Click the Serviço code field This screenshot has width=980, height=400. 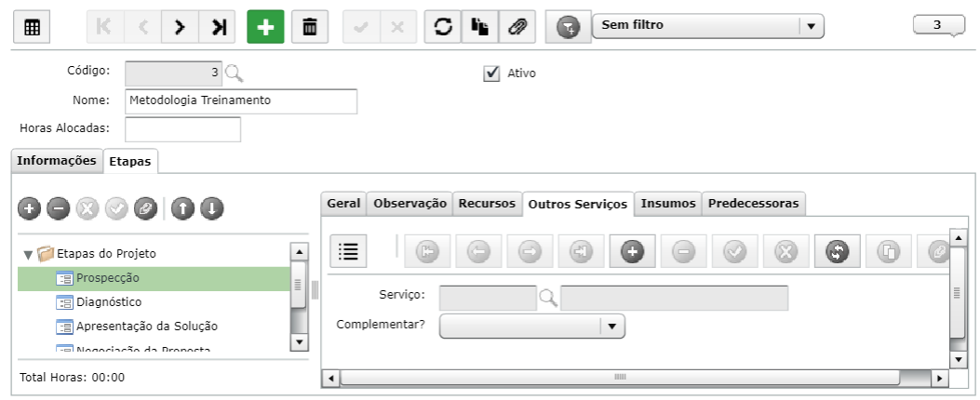(488, 298)
